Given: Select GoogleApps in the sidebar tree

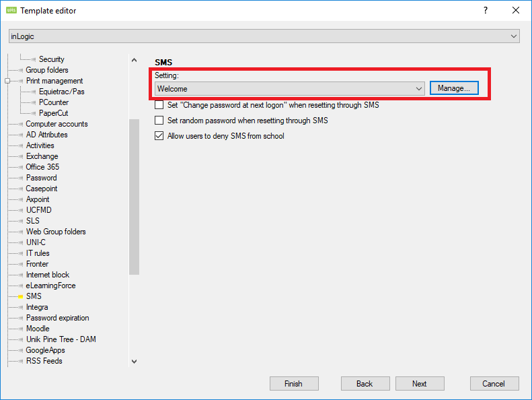Looking at the screenshot, I should (45, 350).
